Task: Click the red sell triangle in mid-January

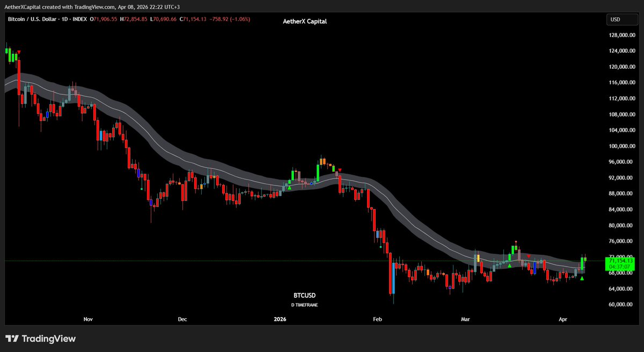Action: tap(339, 170)
